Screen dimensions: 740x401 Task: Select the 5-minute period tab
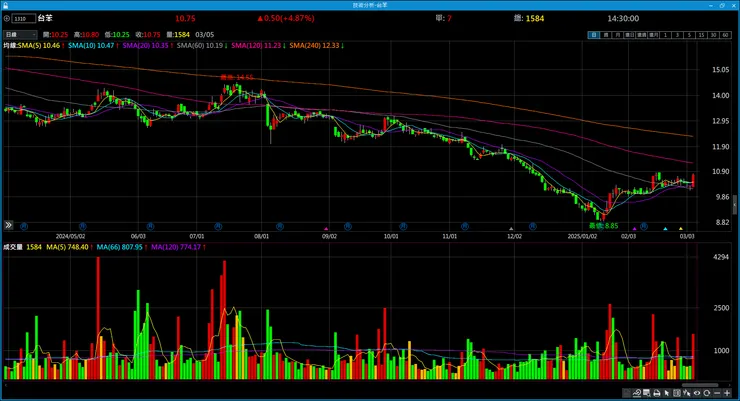pos(690,35)
